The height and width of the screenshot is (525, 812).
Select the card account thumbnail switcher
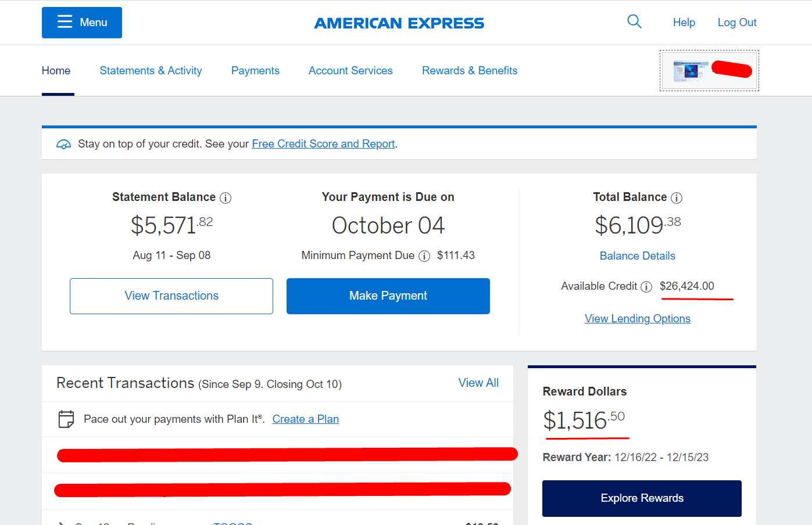pyautogui.click(x=709, y=71)
